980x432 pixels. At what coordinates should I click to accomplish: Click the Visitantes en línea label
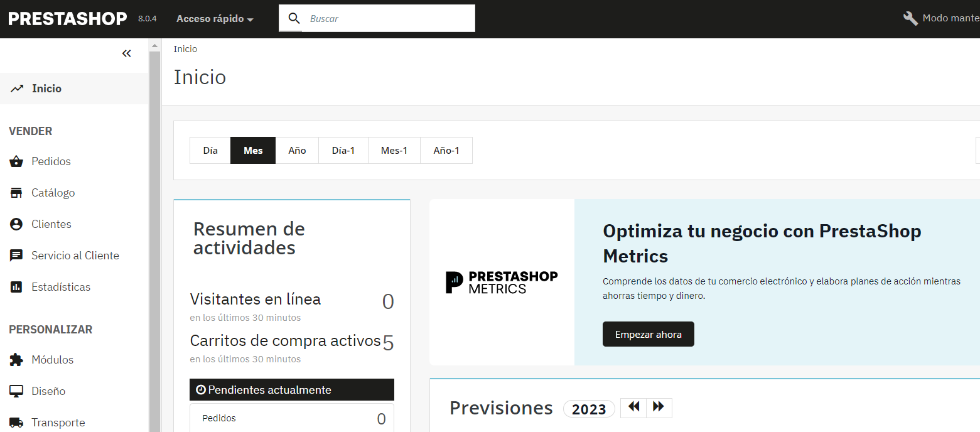click(x=256, y=299)
